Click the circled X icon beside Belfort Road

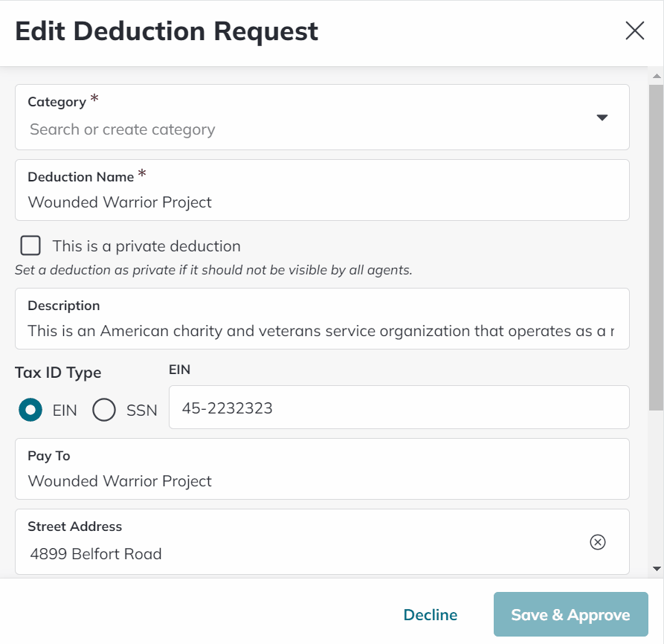point(598,542)
